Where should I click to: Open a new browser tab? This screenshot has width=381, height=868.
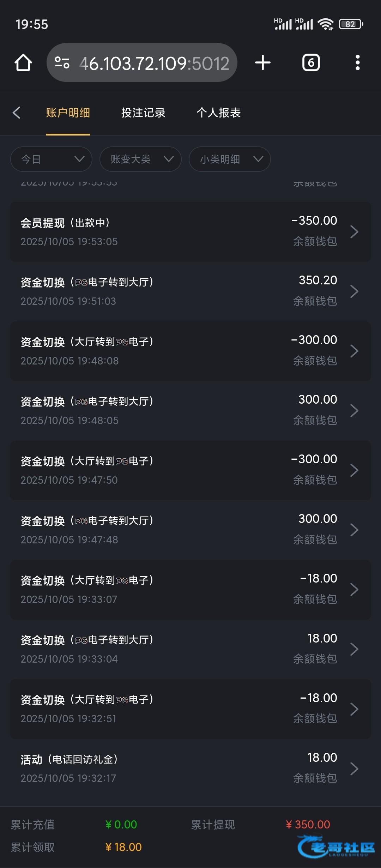coord(262,63)
